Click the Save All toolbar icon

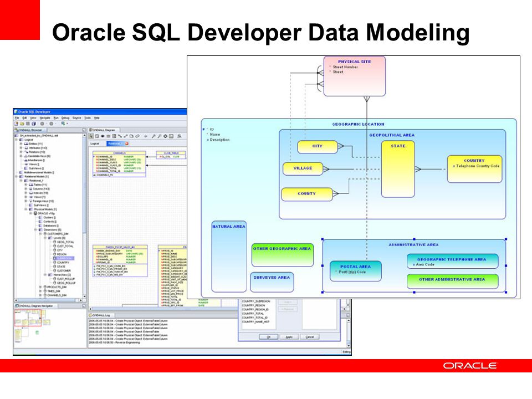(x=34, y=124)
